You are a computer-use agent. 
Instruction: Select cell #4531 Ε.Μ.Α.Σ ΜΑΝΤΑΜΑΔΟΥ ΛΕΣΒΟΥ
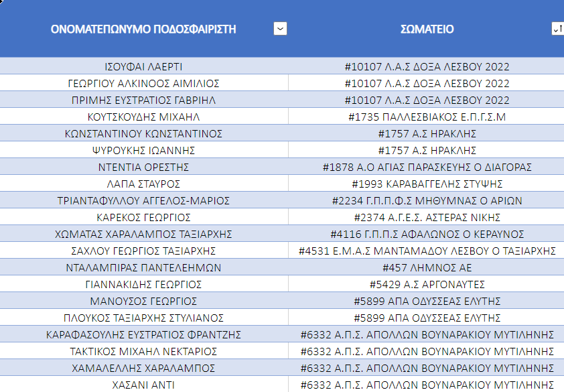point(426,250)
